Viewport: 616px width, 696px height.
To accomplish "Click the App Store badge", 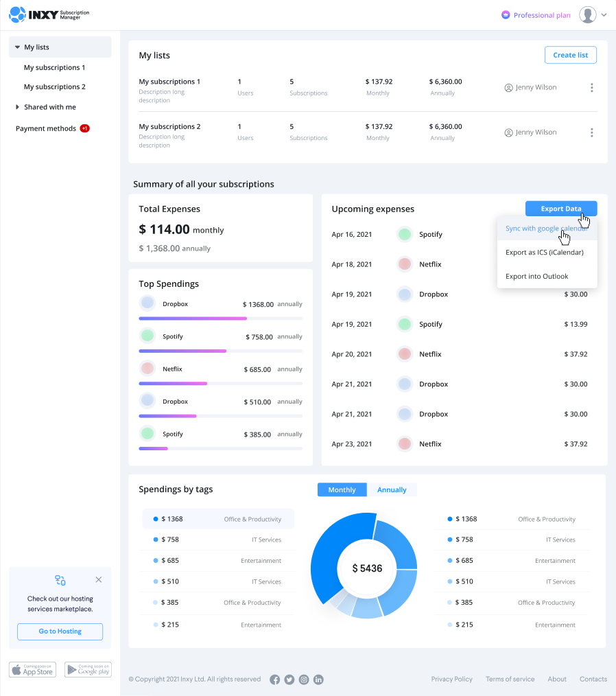I will tap(33, 669).
